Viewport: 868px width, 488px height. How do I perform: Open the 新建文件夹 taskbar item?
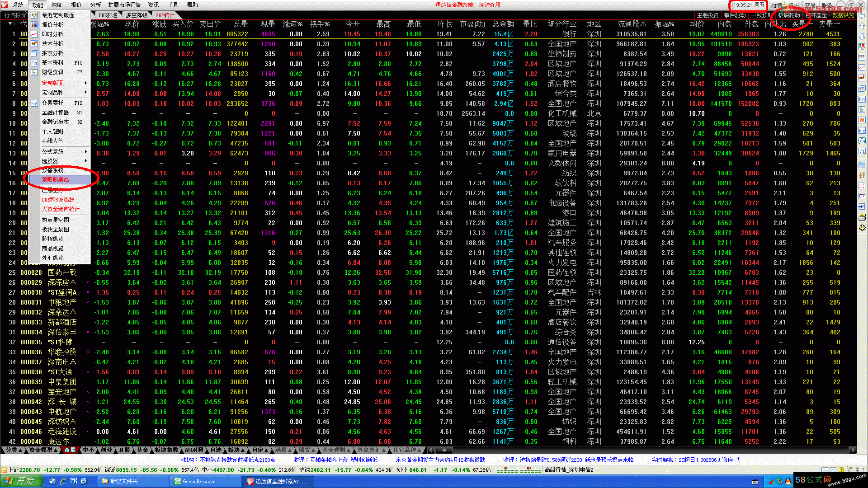(x=133, y=482)
